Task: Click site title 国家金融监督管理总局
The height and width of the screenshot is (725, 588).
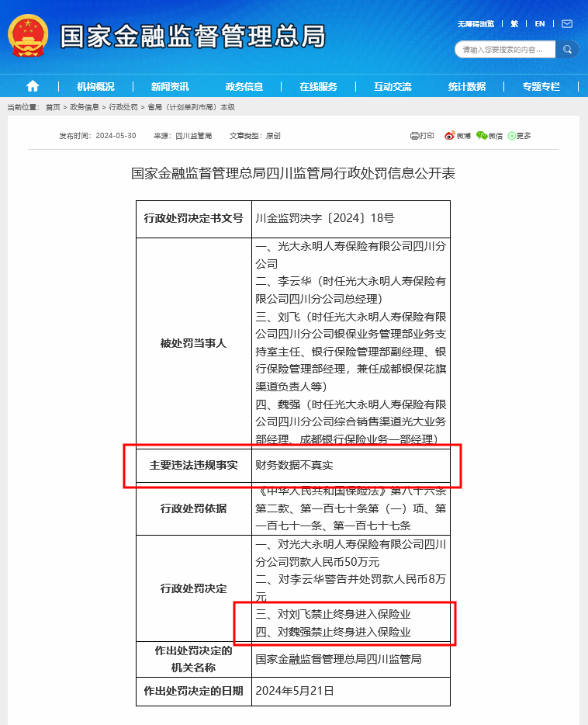Action: click(193, 36)
